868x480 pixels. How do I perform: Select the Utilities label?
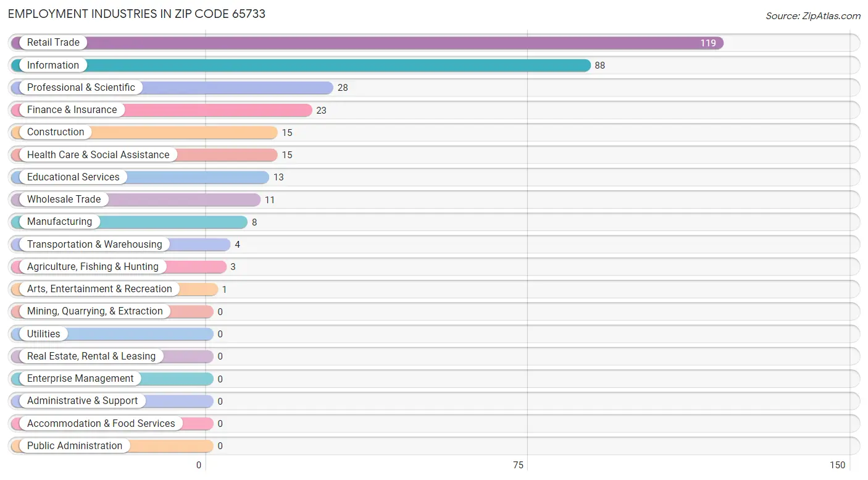(44, 334)
